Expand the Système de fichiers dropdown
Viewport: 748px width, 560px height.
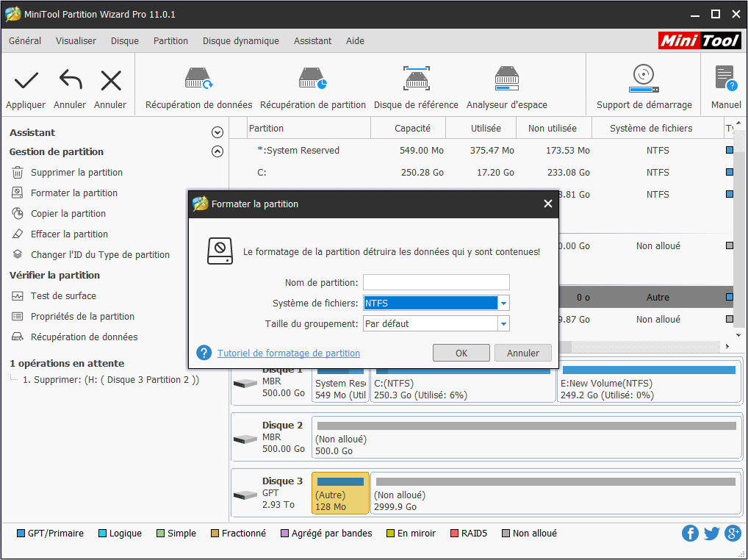pos(503,303)
